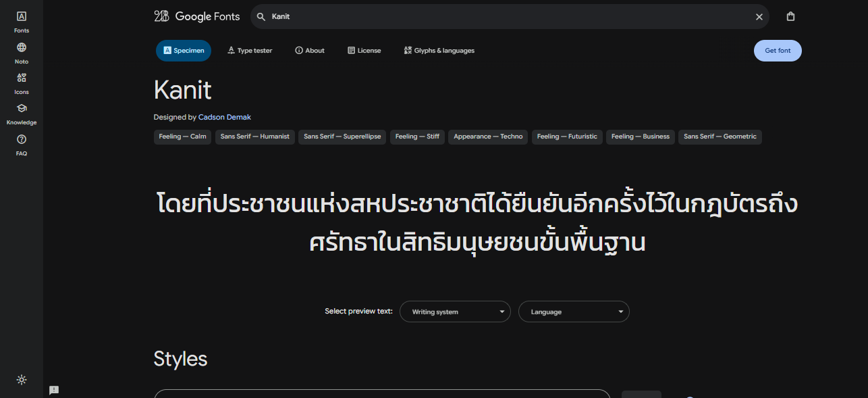This screenshot has width=868, height=398.
Task: Toggle the light/dark theme sun icon
Action: click(x=22, y=380)
